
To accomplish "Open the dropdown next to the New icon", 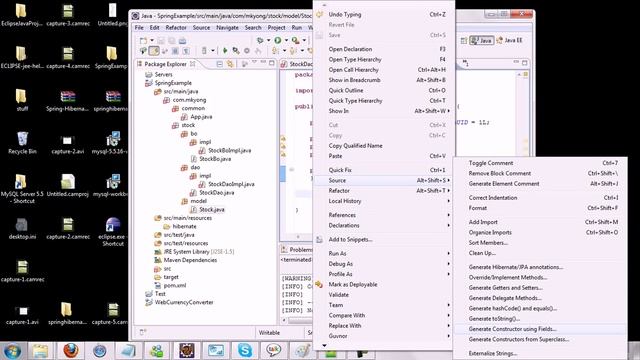I will pos(152,40).
